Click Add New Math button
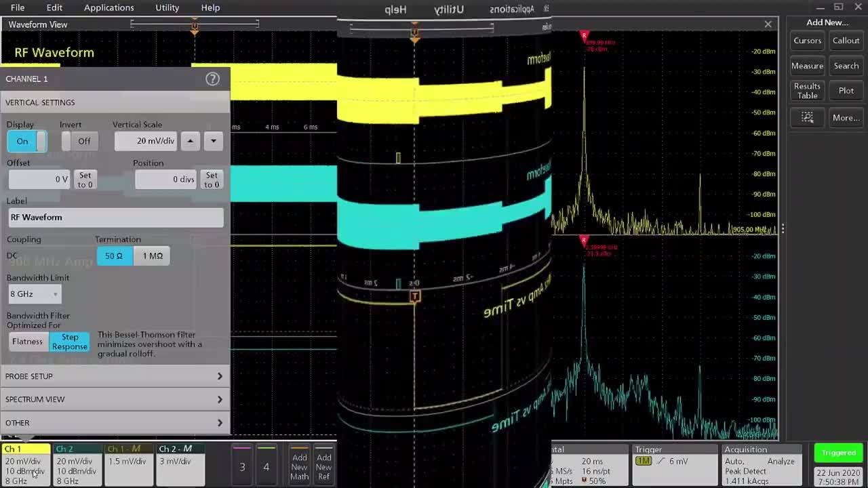 pos(299,466)
